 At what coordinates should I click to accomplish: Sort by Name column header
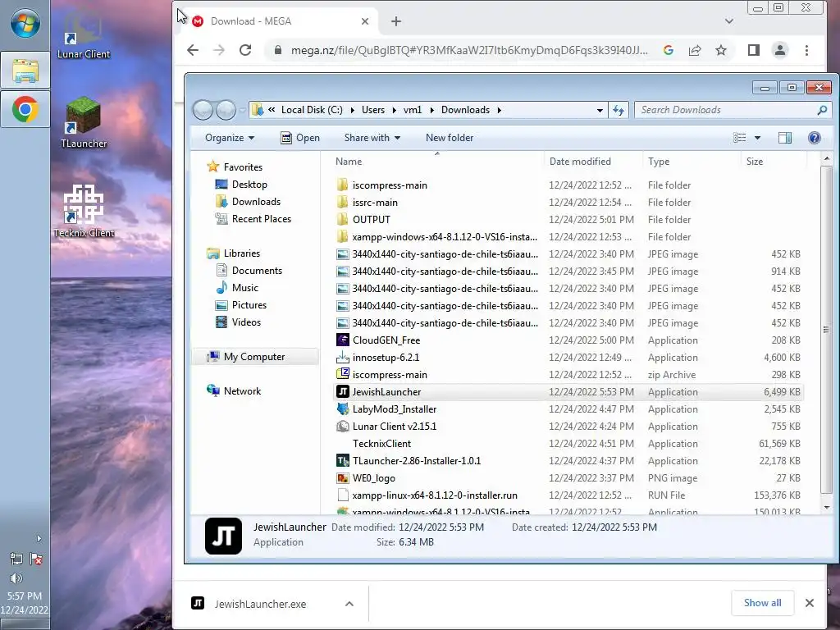pyautogui.click(x=438, y=162)
